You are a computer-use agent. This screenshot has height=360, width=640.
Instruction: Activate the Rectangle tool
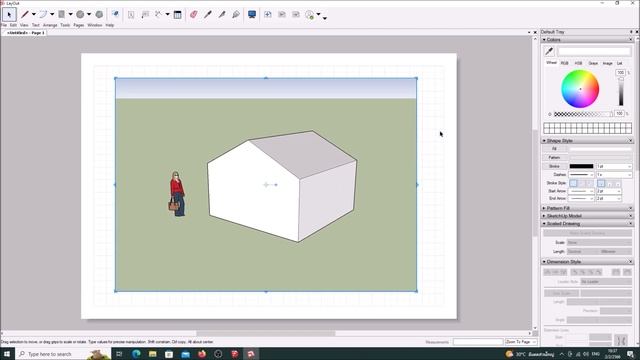61,15
